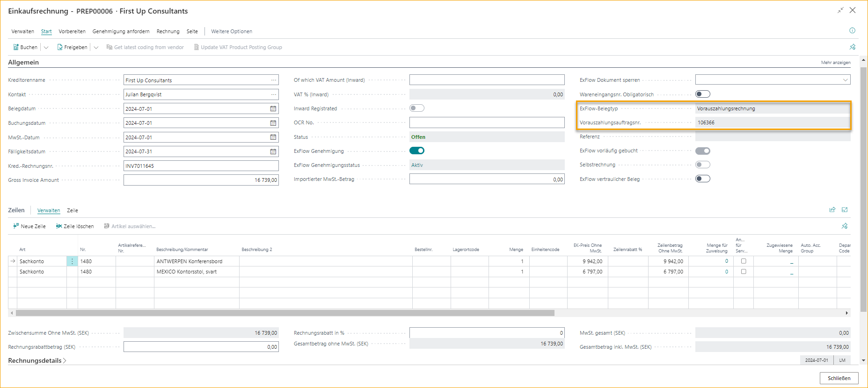Click the pin icon in action bar
The height and width of the screenshot is (388, 868).
[x=852, y=47]
